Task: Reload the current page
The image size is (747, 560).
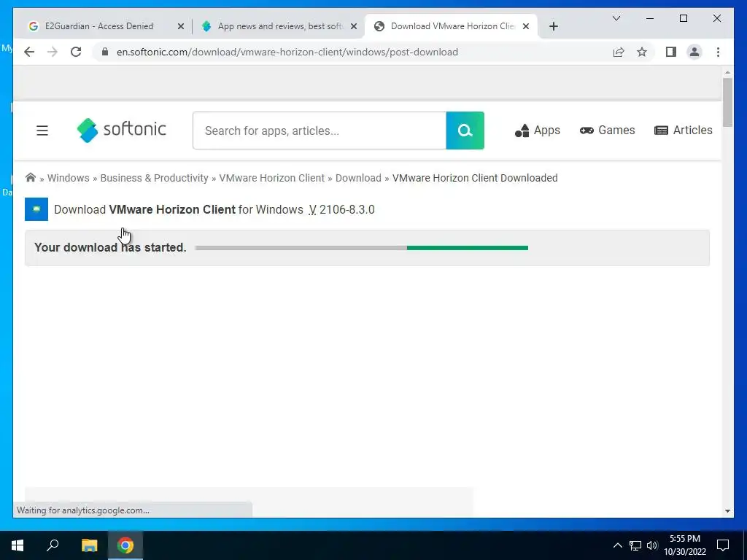Action: point(76,52)
